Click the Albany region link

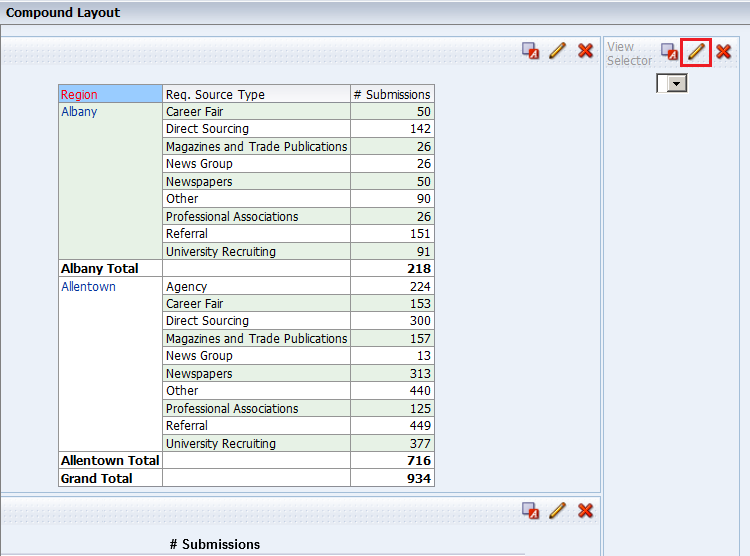pyautogui.click(x=79, y=112)
